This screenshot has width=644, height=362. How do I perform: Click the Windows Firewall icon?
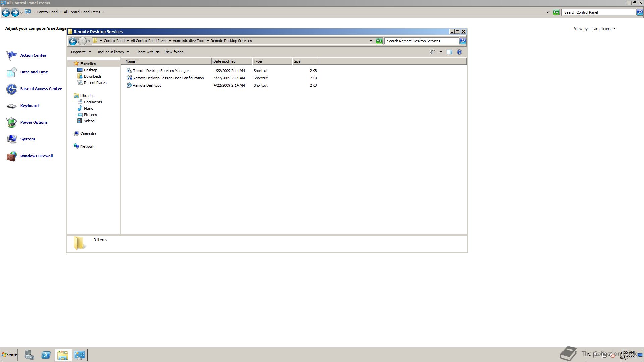point(12,156)
